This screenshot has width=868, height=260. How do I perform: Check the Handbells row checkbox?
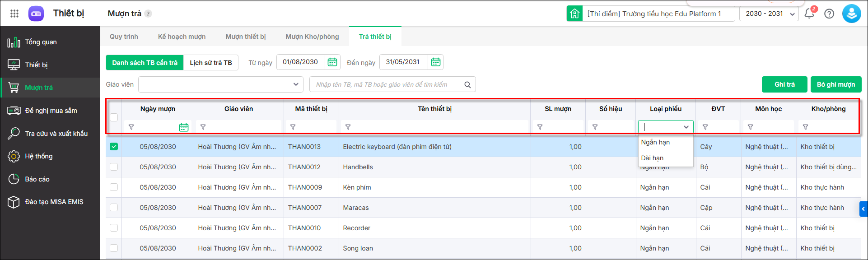pyautogui.click(x=114, y=167)
